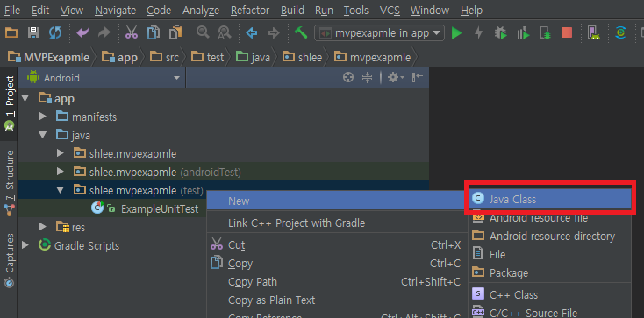Expand Gradle Scripts node
Image resolution: width=644 pixels, height=318 pixels.
(25, 245)
